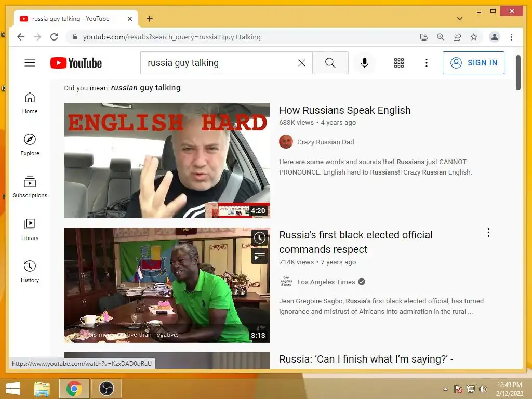The height and width of the screenshot is (399, 532).
Task: Open Library in the sidebar
Action: [x=30, y=229]
